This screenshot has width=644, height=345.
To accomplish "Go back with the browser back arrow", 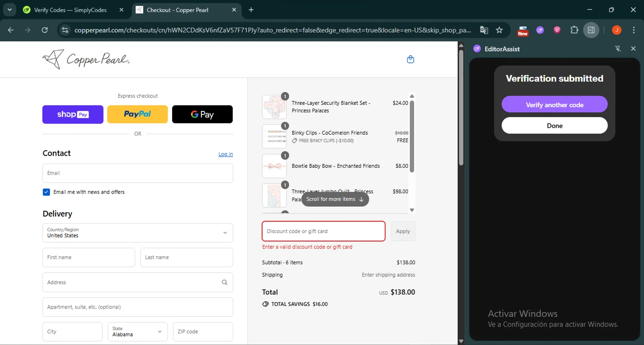I will pos(11,30).
